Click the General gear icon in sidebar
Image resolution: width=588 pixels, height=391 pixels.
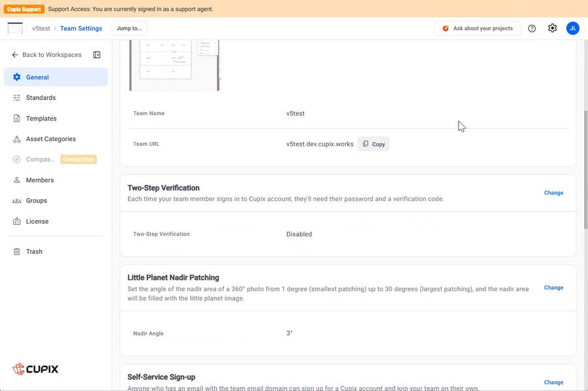coord(17,77)
